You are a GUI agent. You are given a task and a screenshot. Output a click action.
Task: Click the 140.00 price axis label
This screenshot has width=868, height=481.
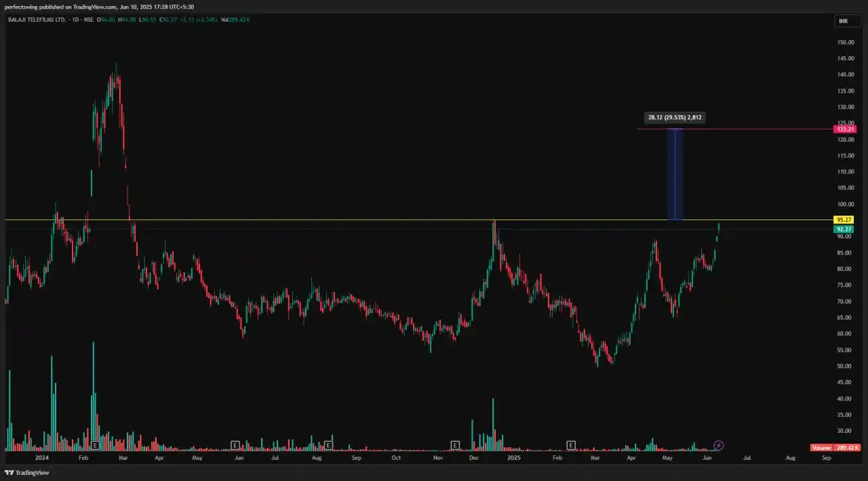[x=845, y=75]
